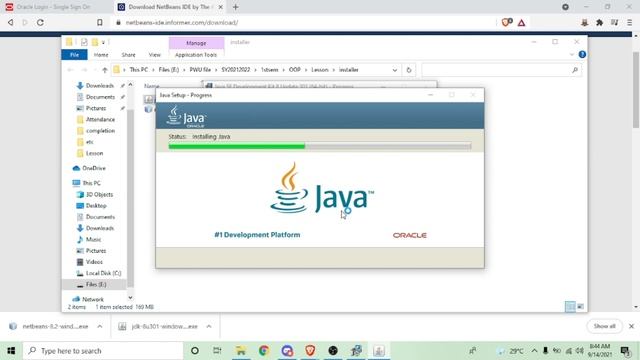The image size is (640, 360).
Task: Open Brave Shields lion icon
Action: coord(507,22)
